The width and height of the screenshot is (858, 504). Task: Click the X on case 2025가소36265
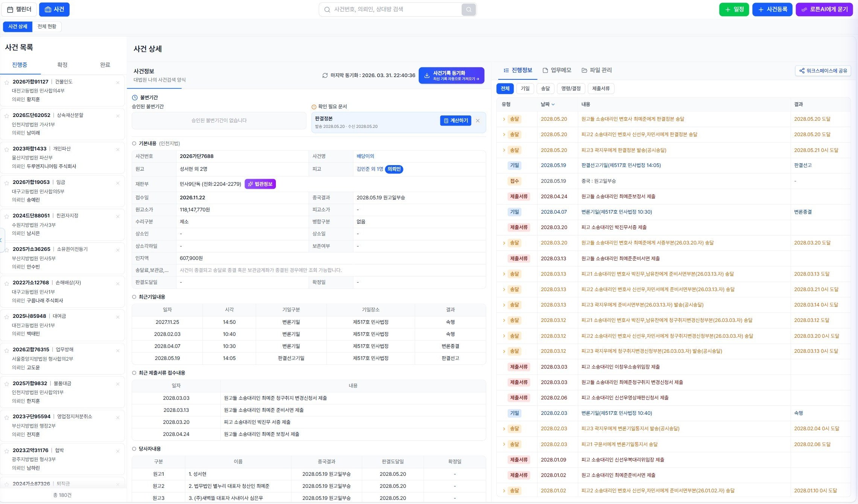click(118, 250)
